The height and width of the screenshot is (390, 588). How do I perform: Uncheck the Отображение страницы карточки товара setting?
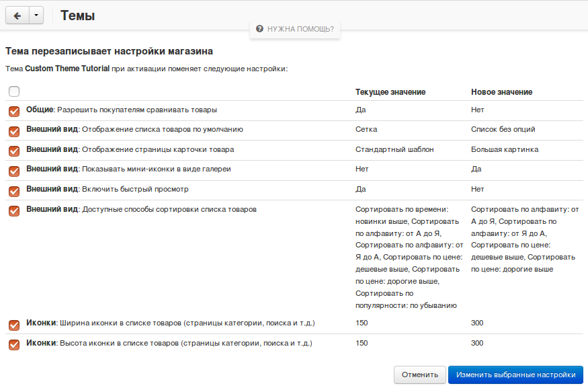(13, 149)
